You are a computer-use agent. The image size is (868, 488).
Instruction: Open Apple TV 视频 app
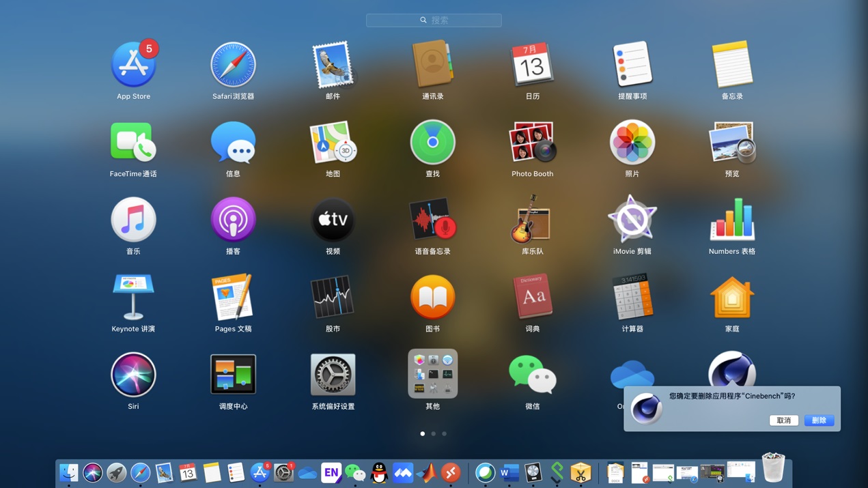[x=333, y=220]
